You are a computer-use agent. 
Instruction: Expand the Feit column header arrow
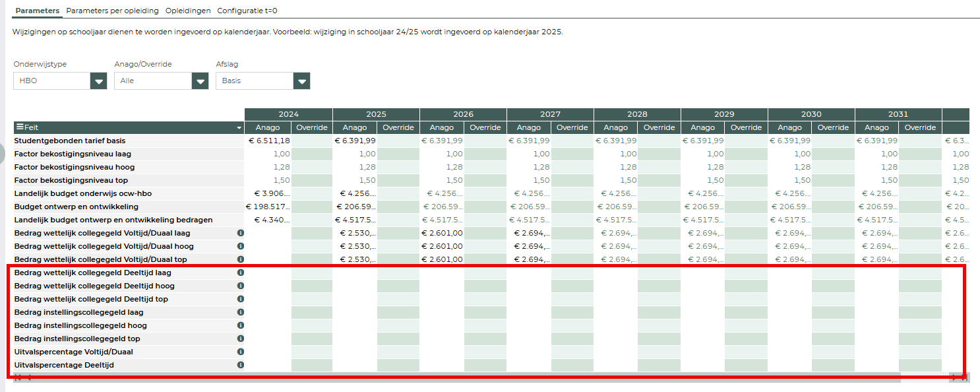click(239, 128)
